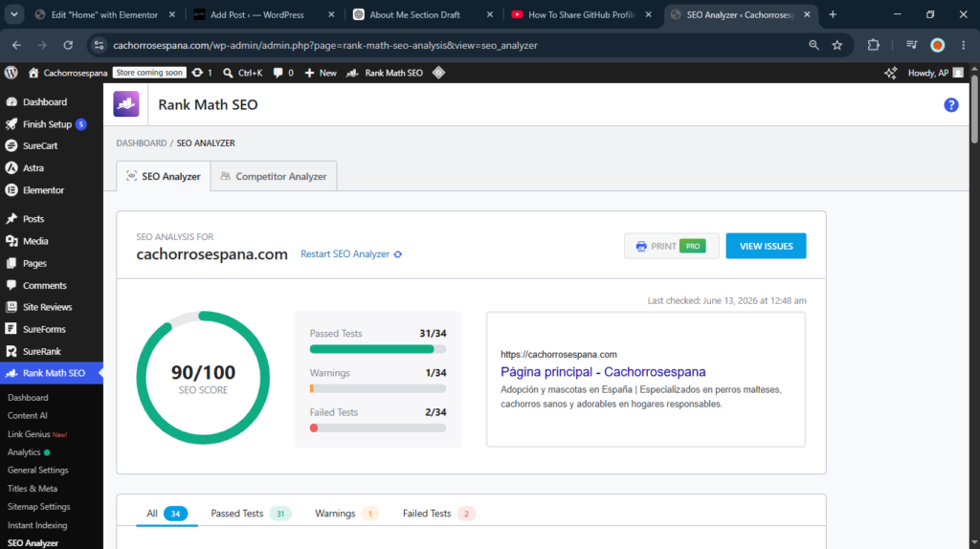Switch to About Me Section Draft tab
The width and height of the screenshot is (980, 549).
coord(422,14)
